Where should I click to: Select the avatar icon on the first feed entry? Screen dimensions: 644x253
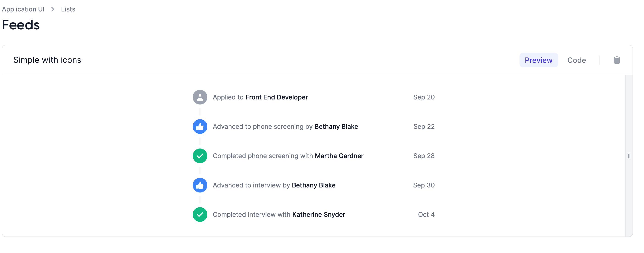pyautogui.click(x=200, y=97)
